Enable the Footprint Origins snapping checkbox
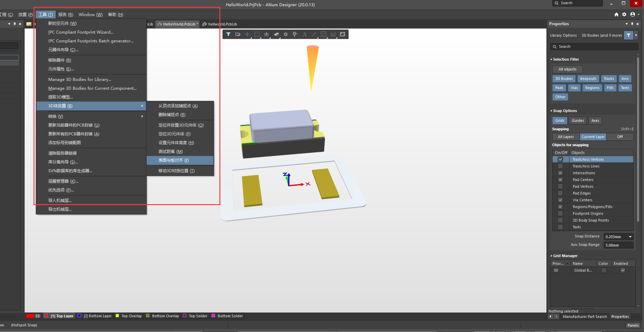Screen dimensions: 644x332 point(560,213)
